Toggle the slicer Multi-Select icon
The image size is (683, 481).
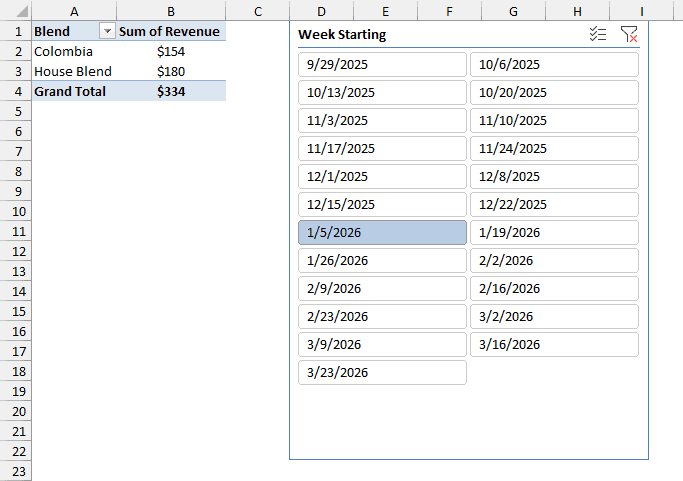point(598,34)
